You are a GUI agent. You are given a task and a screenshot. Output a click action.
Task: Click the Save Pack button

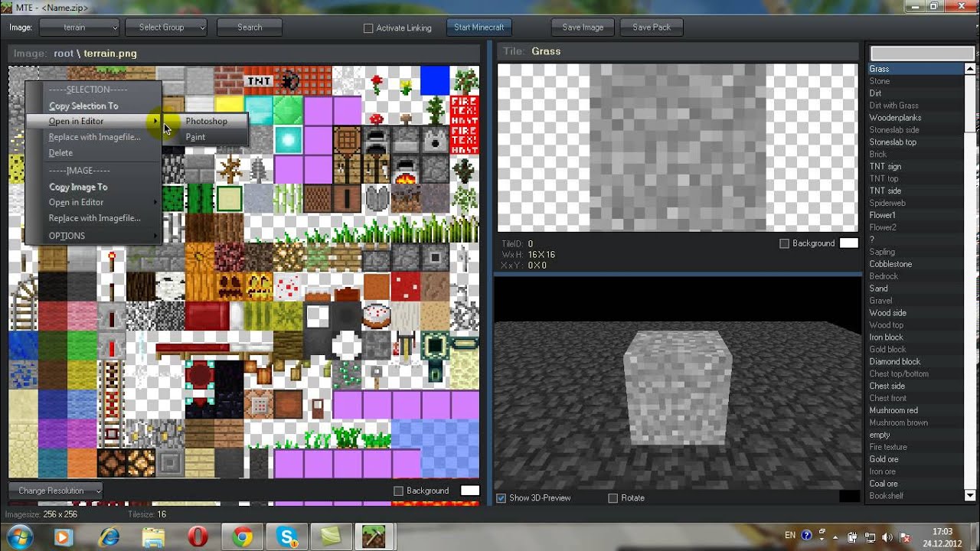pos(652,28)
